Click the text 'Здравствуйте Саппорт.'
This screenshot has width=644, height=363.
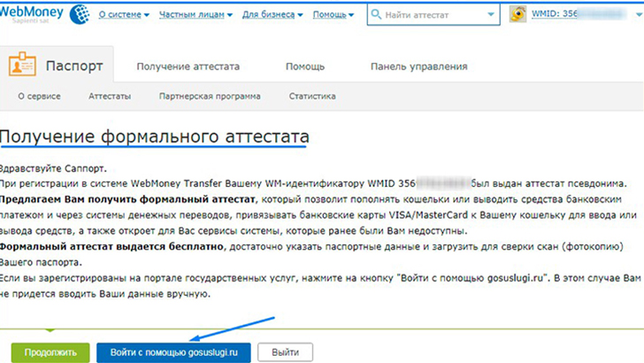click(53, 168)
